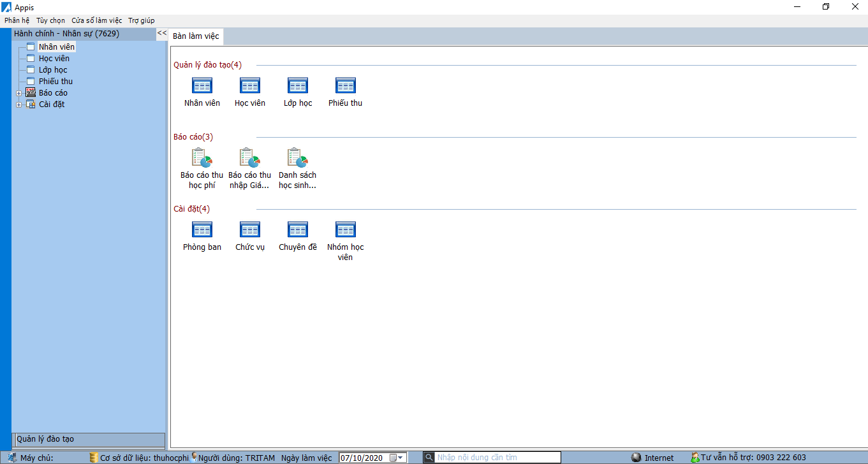The height and width of the screenshot is (464, 868).
Task: Click the Cơ sở dữ liệu database icon
Action: (94, 458)
